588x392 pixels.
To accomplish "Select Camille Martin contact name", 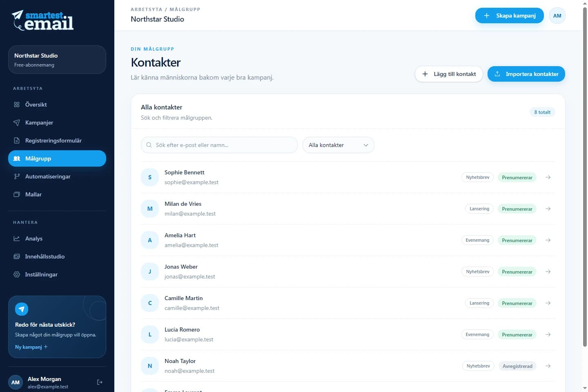I will (x=183, y=298).
